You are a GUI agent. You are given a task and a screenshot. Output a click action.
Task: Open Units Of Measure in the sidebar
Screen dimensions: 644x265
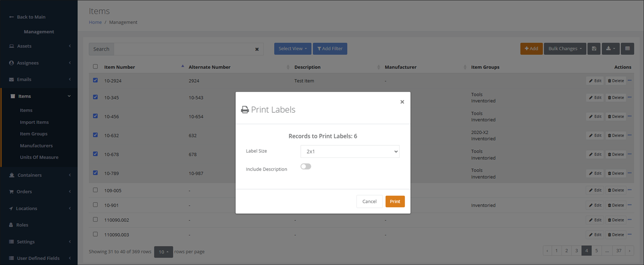pyautogui.click(x=39, y=157)
